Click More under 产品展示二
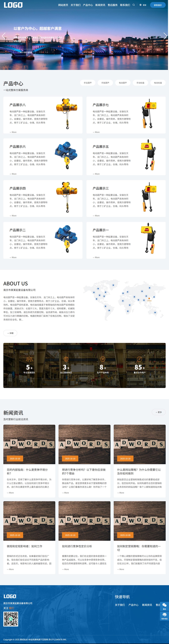The image size is (169, 644). pyautogui.click(x=13, y=257)
